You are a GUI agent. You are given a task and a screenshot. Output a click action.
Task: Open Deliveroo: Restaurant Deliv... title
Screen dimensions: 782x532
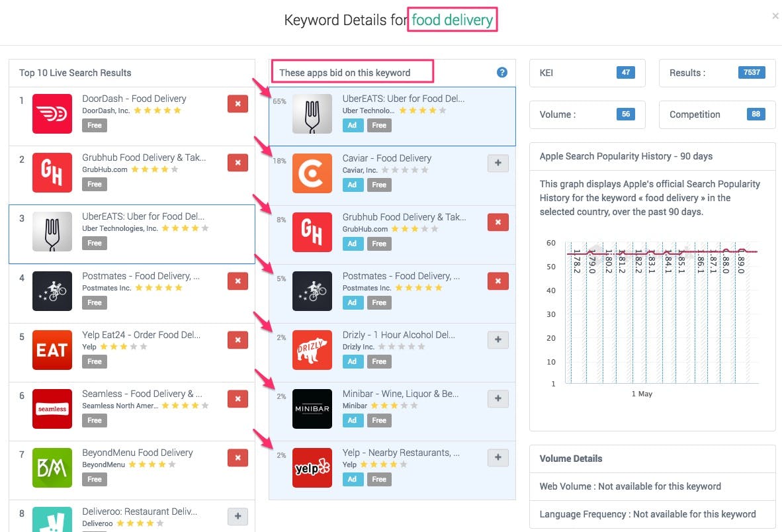click(x=140, y=511)
